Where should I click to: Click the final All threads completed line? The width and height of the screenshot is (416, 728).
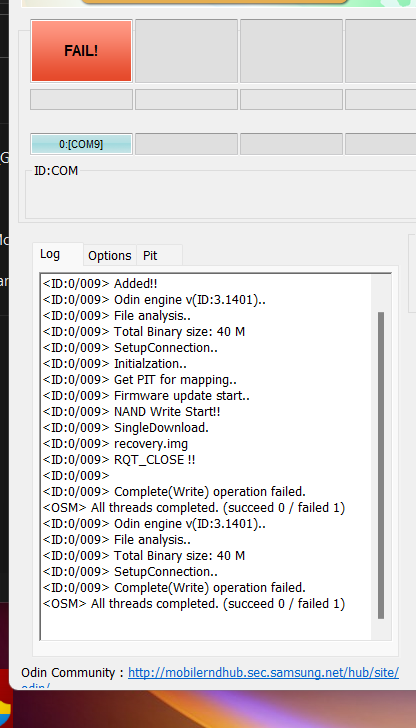pos(194,604)
